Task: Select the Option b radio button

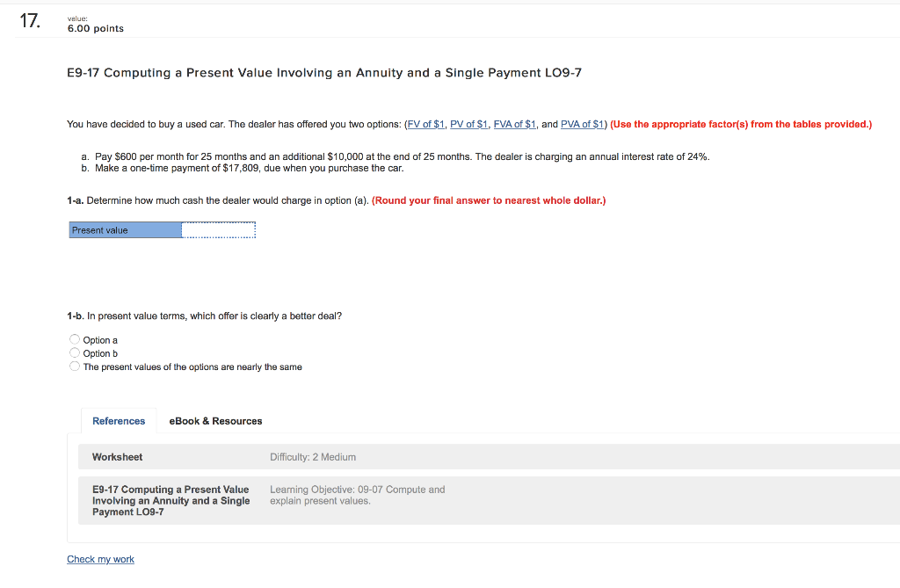Action: tap(75, 352)
